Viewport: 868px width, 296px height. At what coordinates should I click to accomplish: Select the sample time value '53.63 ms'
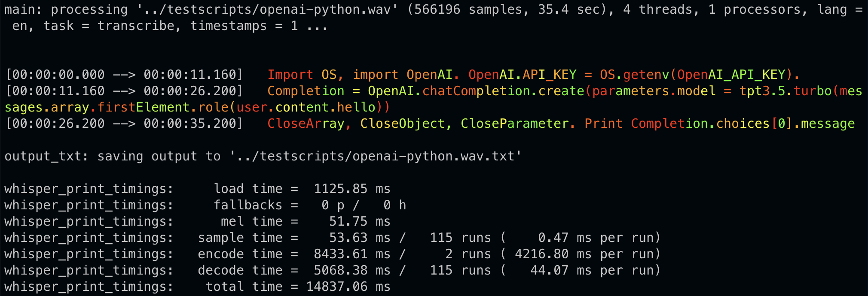pos(360,238)
